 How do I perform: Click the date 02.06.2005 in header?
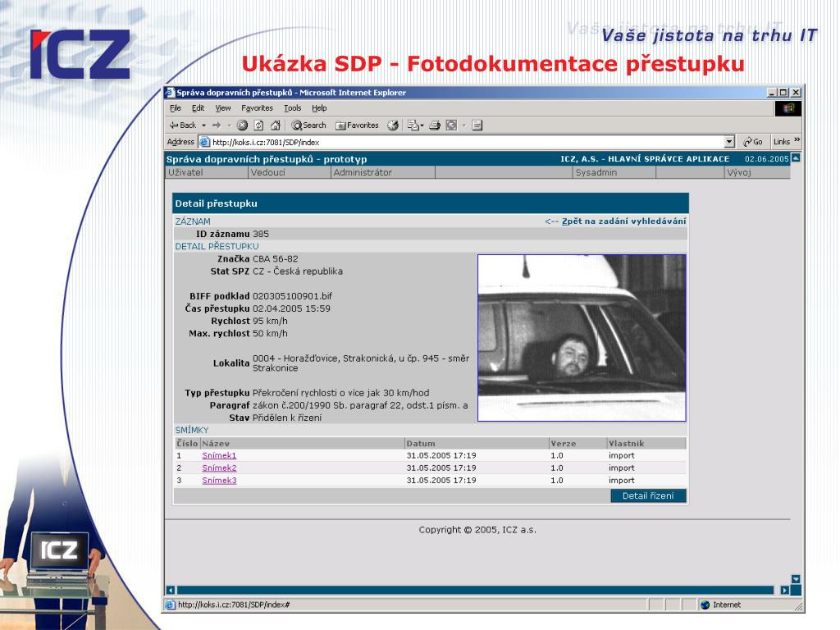click(767, 159)
